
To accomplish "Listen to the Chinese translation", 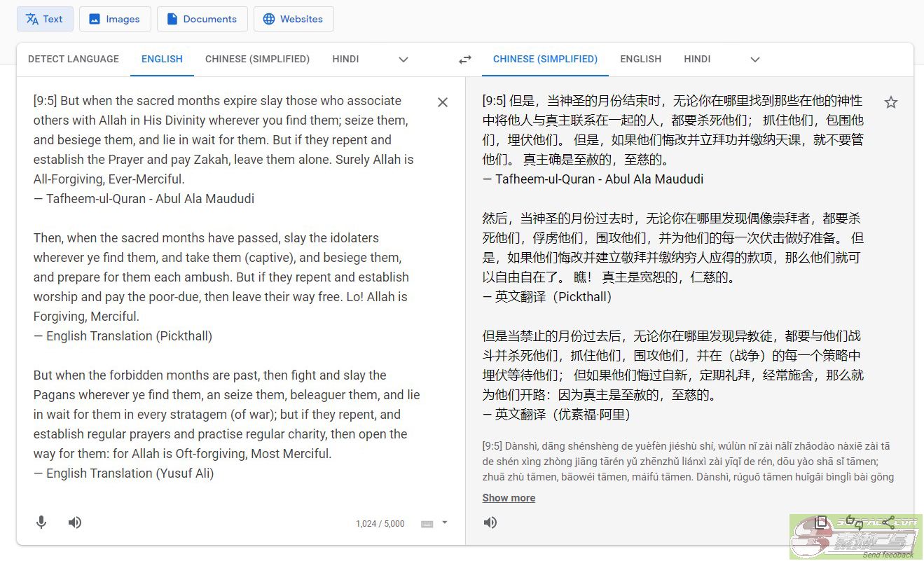I will point(490,522).
